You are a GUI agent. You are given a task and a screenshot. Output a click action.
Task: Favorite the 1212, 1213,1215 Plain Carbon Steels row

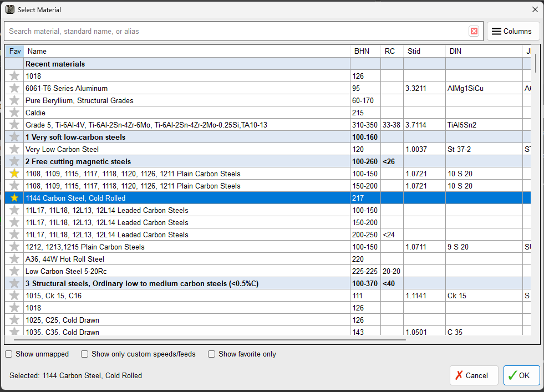point(14,247)
